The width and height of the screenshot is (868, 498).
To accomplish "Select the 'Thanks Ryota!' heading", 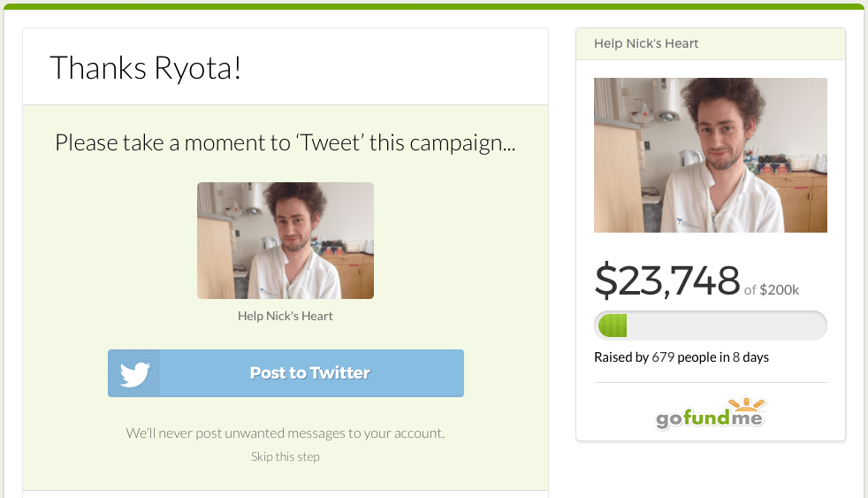I will pyautogui.click(x=146, y=67).
